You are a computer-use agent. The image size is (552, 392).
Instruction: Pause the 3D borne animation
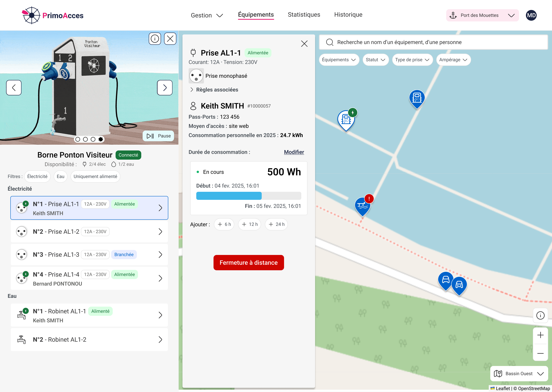[158, 136]
